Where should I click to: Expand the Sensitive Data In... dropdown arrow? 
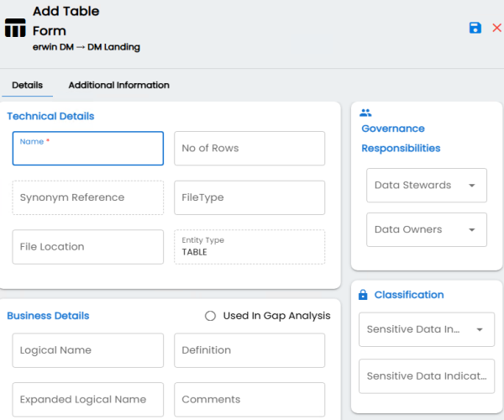point(480,330)
